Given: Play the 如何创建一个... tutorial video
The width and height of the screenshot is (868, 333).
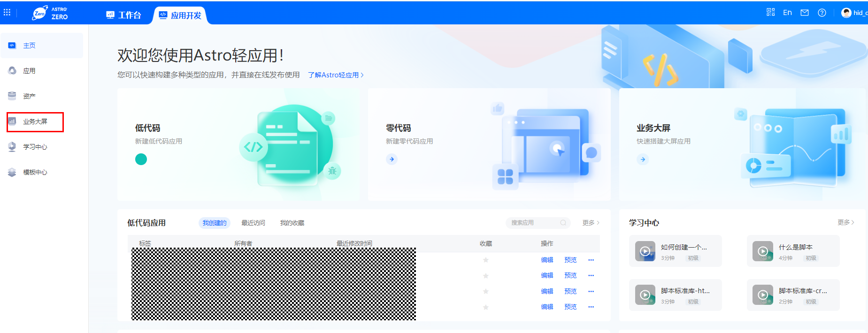Looking at the screenshot, I should click(x=645, y=251).
